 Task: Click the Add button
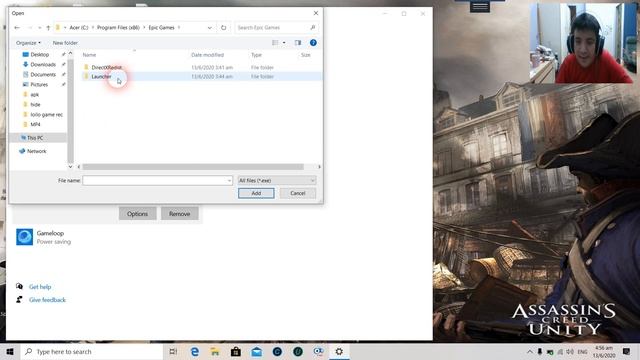[256, 193]
